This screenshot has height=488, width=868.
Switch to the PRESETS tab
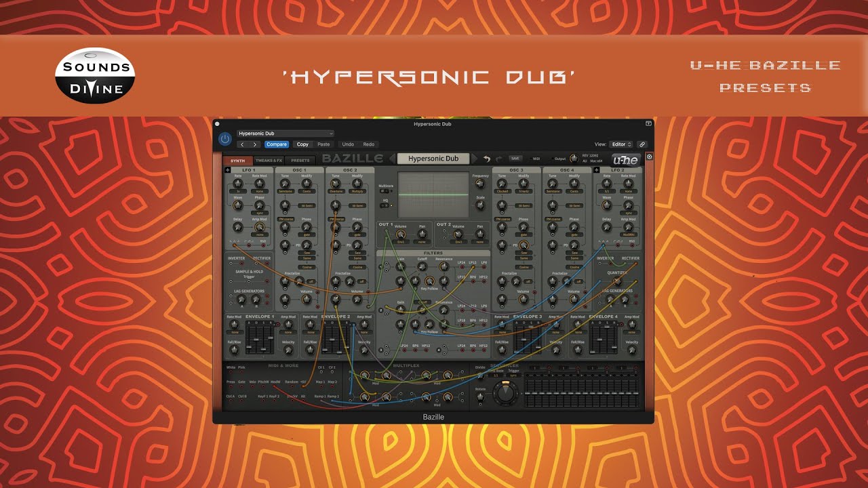[x=300, y=161]
